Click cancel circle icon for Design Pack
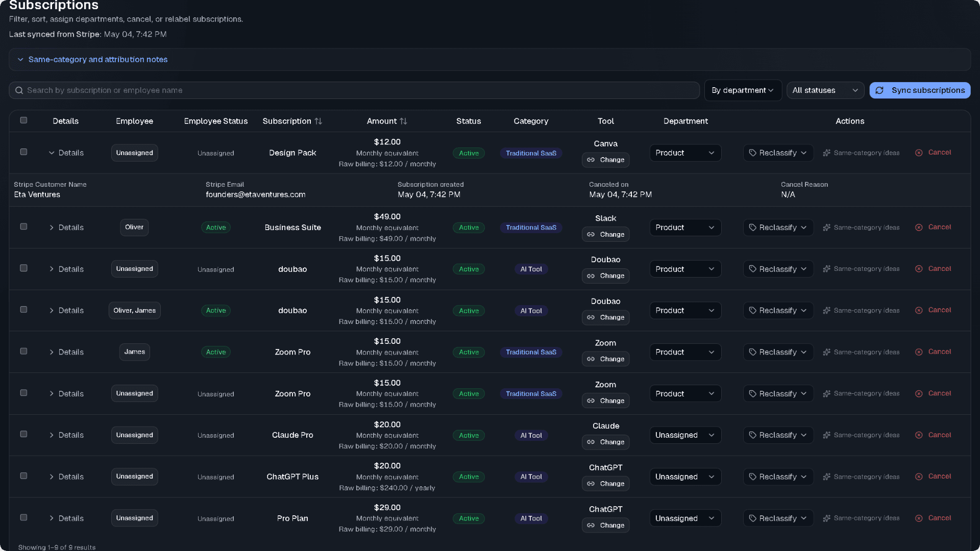The height and width of the screenshot is (551, 980). 919,153
